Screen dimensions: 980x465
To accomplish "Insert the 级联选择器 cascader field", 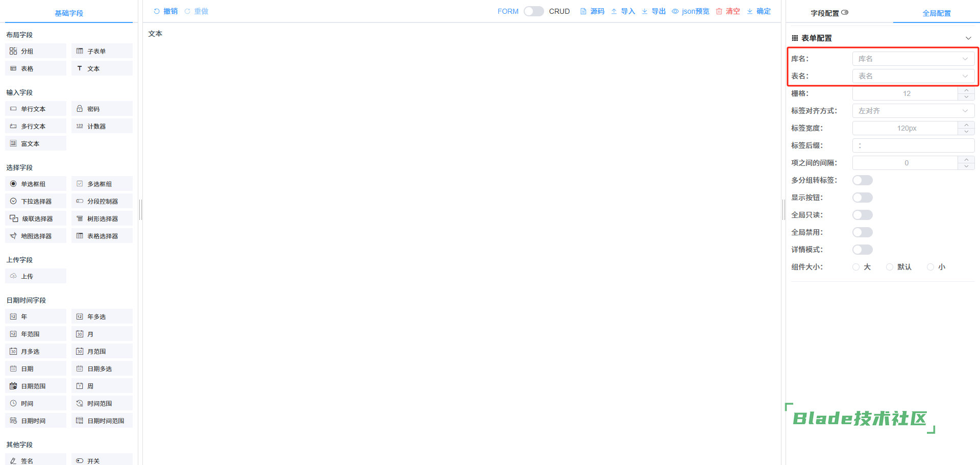I will [x=36, y=218].
